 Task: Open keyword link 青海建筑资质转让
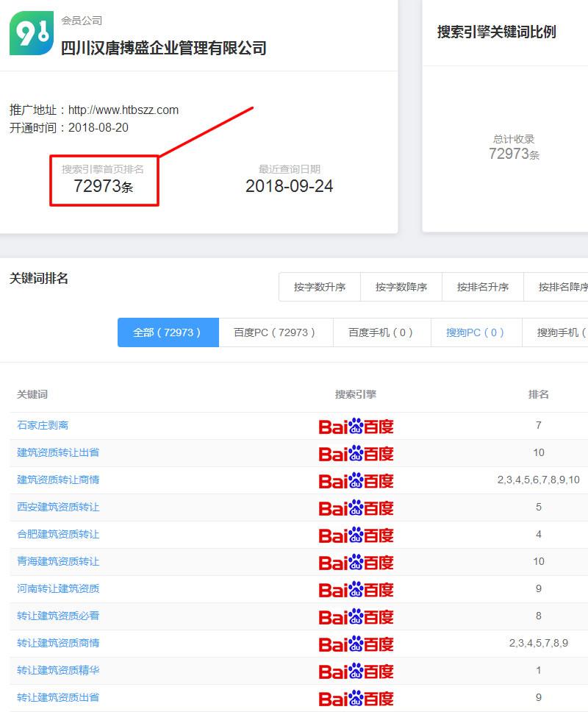pyautogui.click(x=58, y=561)
